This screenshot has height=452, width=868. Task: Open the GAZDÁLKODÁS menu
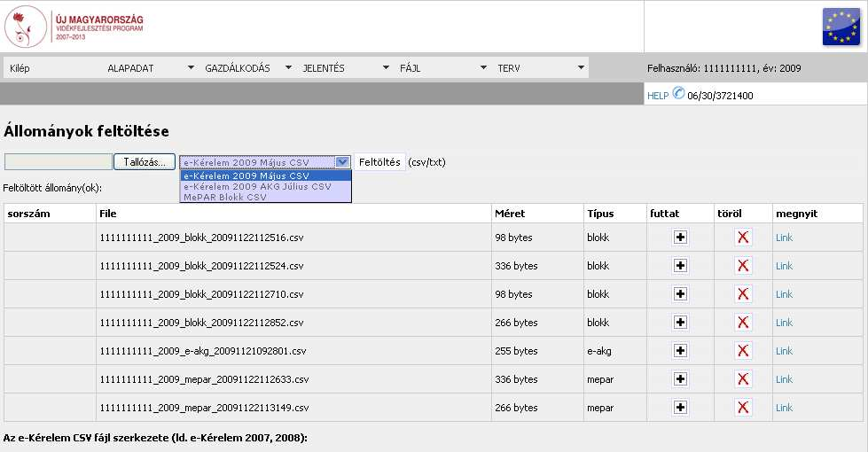pyautogui.click(x=238, y=68)
